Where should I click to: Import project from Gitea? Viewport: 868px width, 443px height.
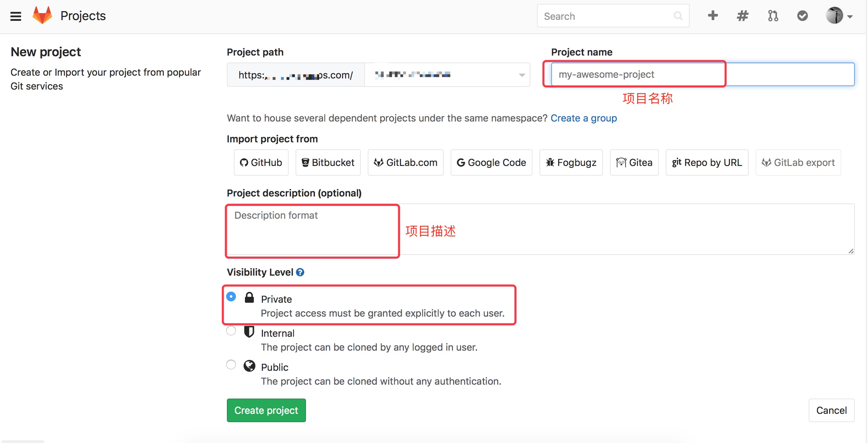coord(634,162)
